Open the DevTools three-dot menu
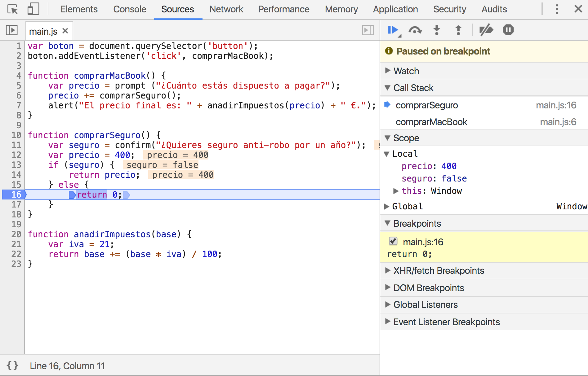Viewport: 588px width, 376px height. pyautogui.click(x=557, y=9)
